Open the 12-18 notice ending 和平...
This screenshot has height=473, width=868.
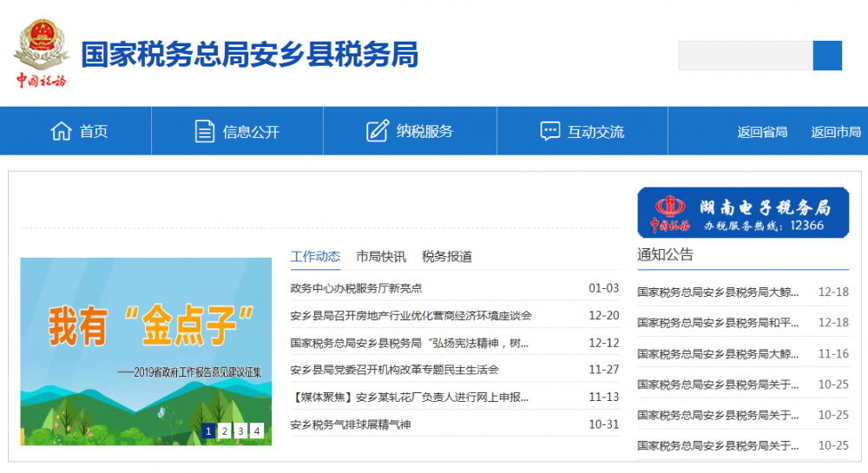tap(718, 323)
